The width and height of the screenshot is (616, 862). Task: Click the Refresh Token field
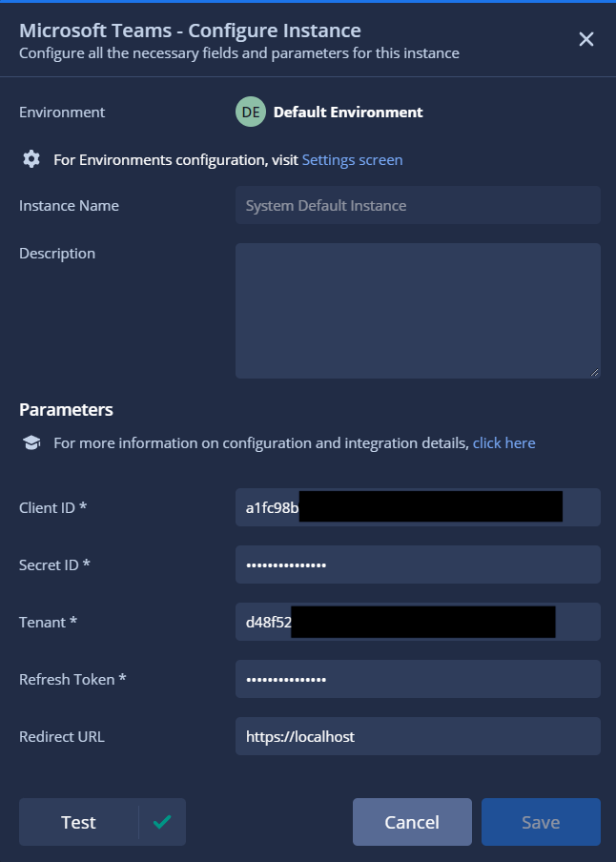click(418, 679)
